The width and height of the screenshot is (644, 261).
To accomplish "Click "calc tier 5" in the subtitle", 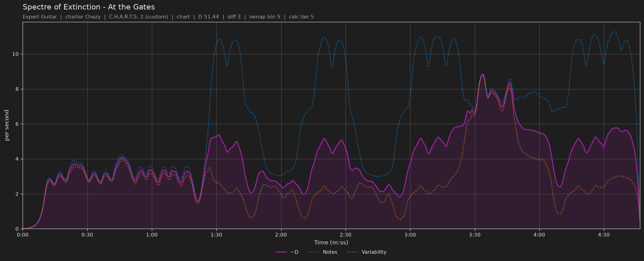I will click(301, 17).
